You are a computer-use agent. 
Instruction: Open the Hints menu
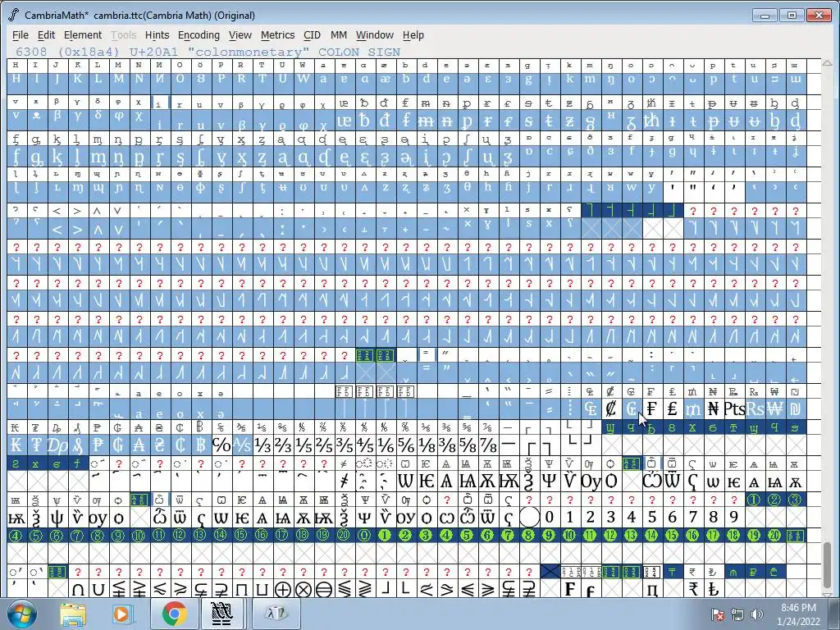pyautogui.click(x=157, y=34)
